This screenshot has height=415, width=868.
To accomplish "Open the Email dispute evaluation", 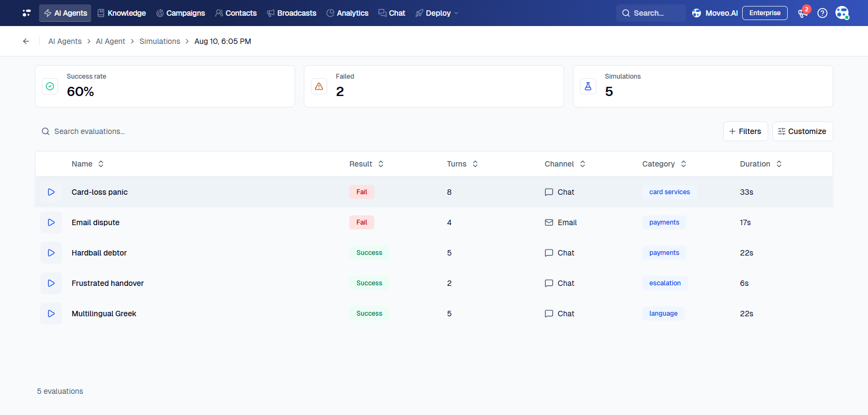I will [95, 222].
